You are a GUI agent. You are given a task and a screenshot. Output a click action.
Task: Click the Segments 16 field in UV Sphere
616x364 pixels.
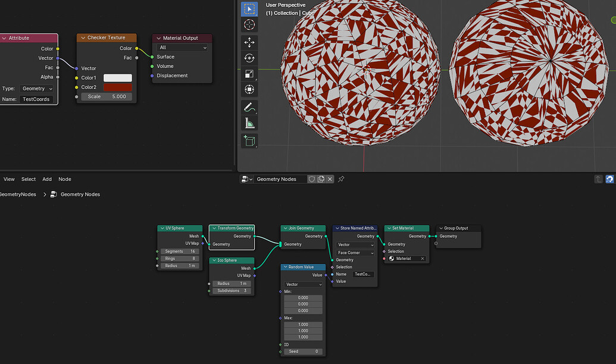pos(180,252)
